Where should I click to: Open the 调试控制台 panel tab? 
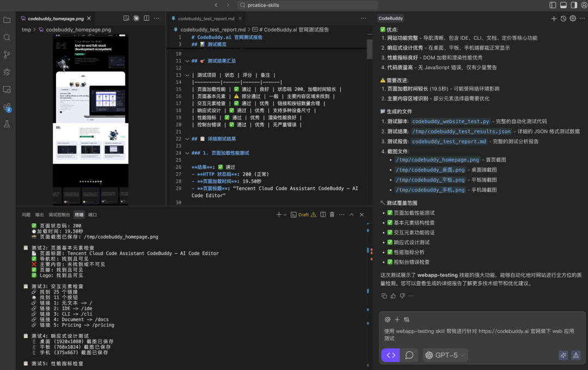59,215
